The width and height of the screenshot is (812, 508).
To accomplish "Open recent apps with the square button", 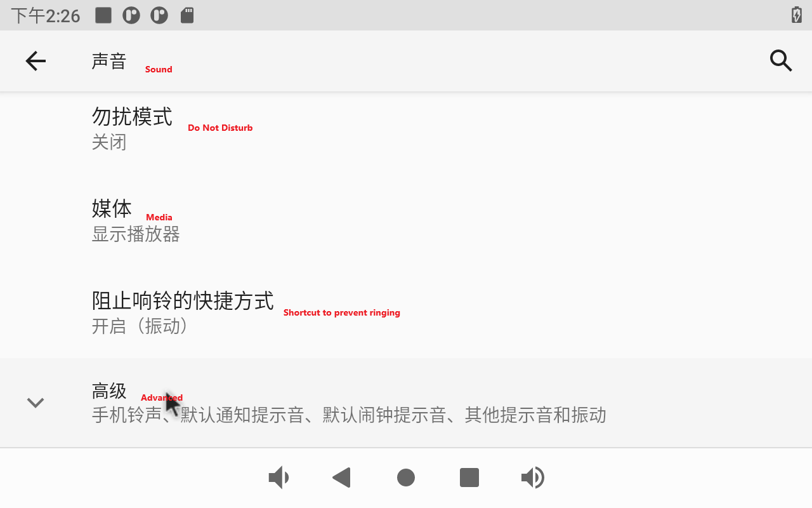I will point(469,478).
